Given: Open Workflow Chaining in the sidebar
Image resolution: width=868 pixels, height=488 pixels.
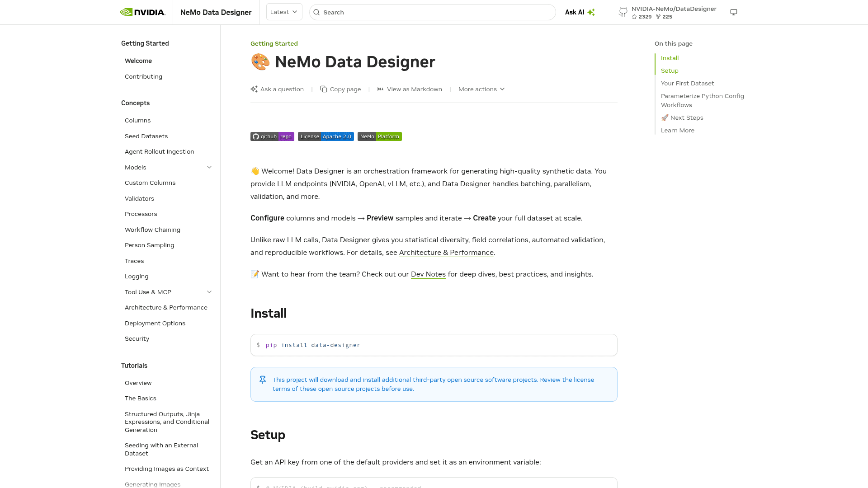Looking at the screenshot, I should tap(152, 230).
